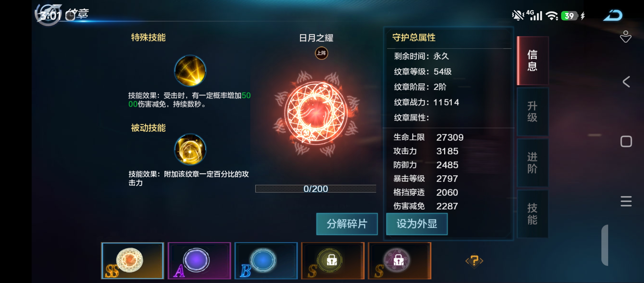This screenshot has height=283, width=644.
Task: Click the 设为外显 button
Action: [x=417, y=224]
